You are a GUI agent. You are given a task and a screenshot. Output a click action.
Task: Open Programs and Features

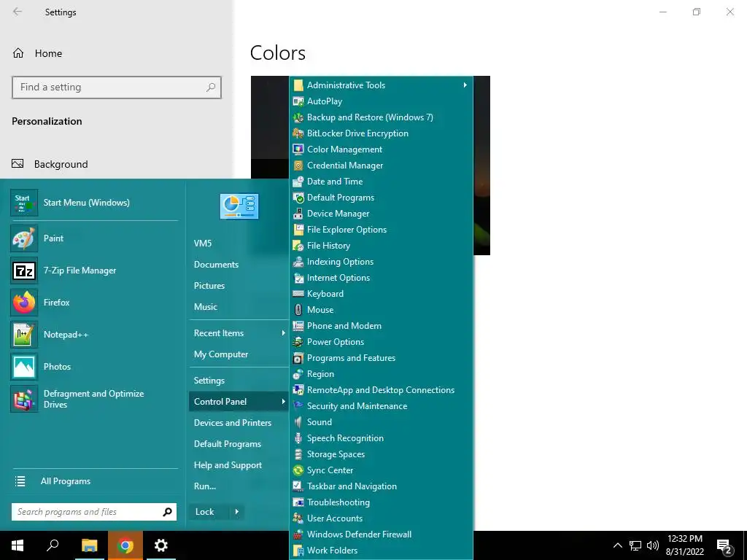[381, 358]
